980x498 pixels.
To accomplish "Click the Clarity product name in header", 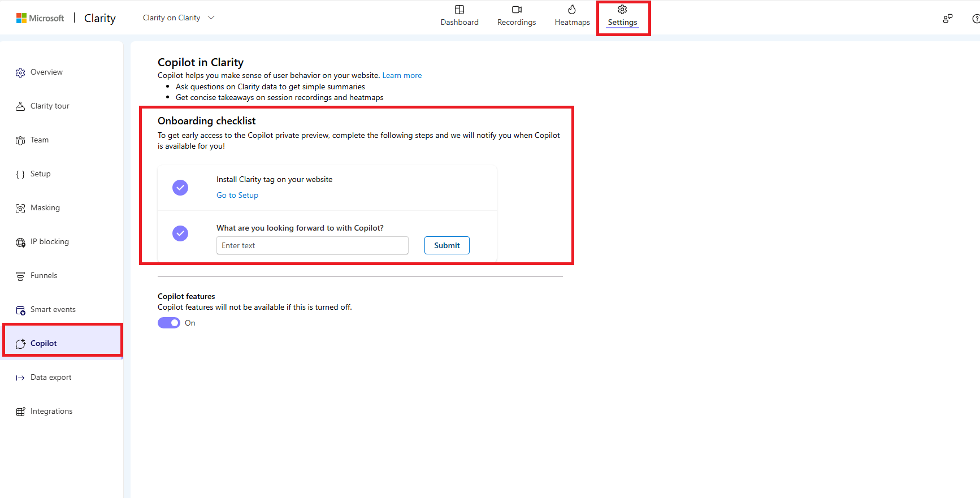I will 100,18.
